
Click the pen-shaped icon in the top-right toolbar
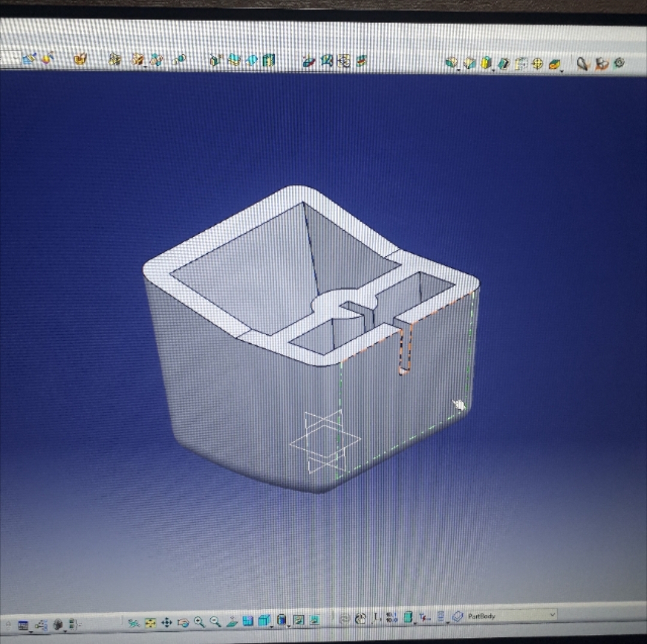[x=582, y=64]
